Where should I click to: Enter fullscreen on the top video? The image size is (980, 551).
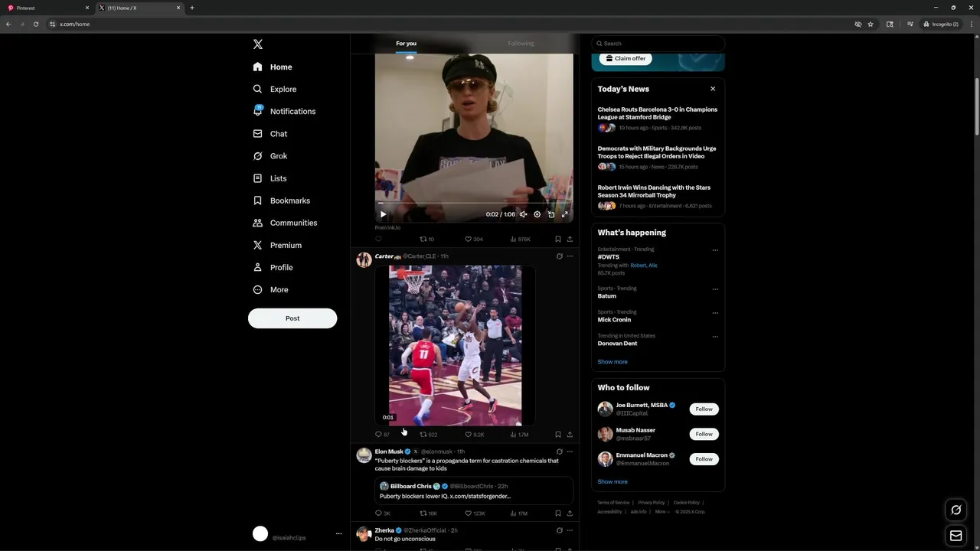pyautogui.click(x=565, y=214)
